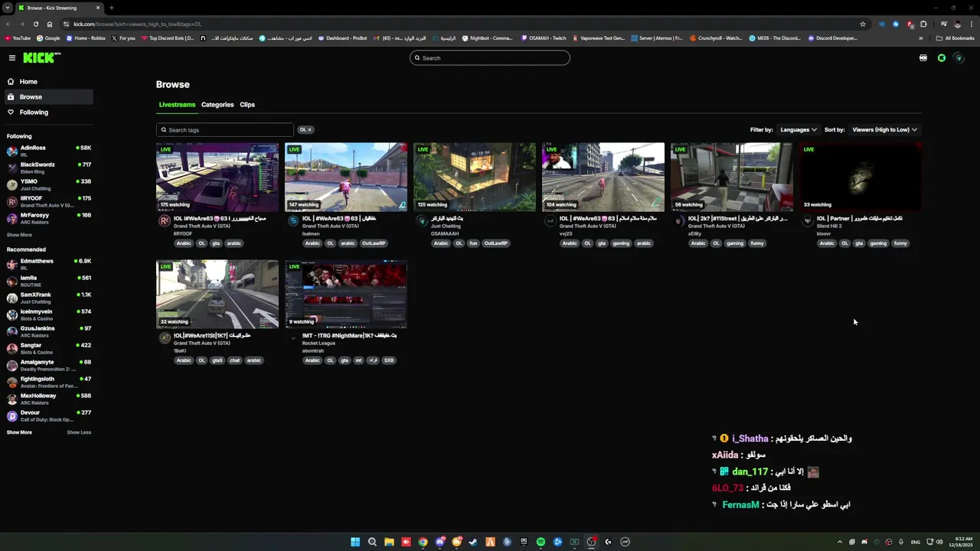This screenshot has width=980, height=551.
Task: Click the Kick logo
Action: 41,58
